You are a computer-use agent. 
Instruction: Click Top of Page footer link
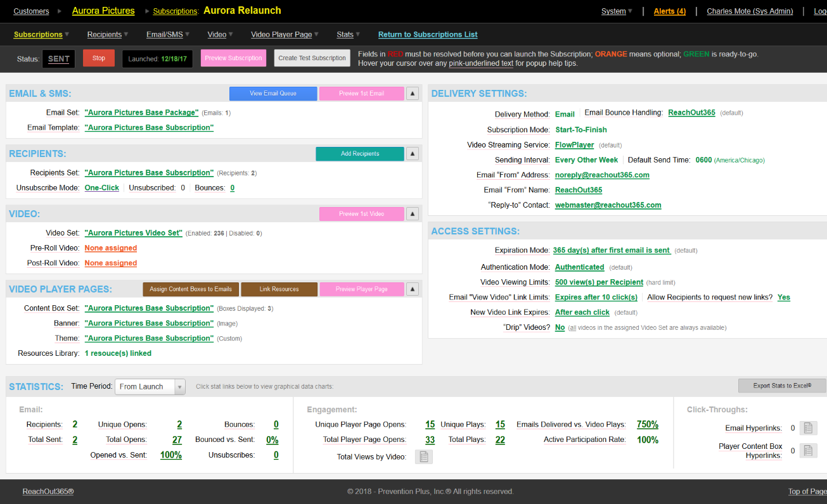807,492
